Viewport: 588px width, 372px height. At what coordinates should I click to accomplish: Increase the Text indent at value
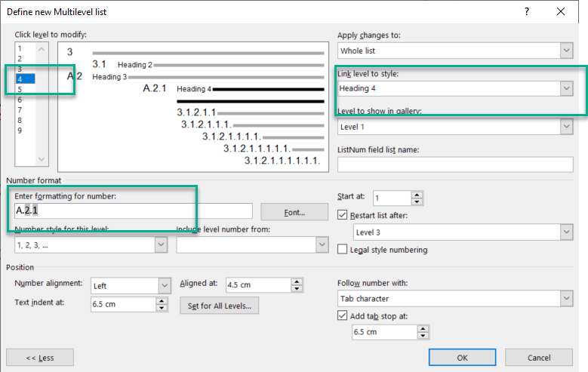click(x=162, y=301)
